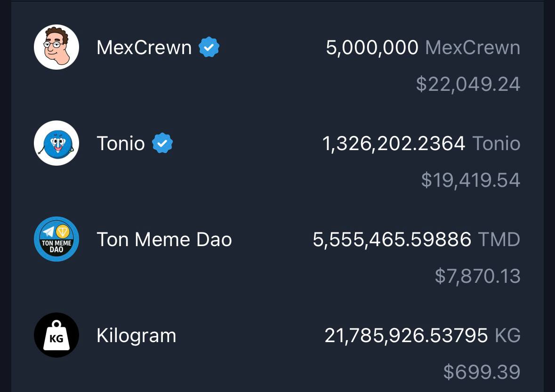Screen dimensions: 555x392
Task: Click the 1,326,202.2364 Tonio balance
Action: tap(421, 143)
